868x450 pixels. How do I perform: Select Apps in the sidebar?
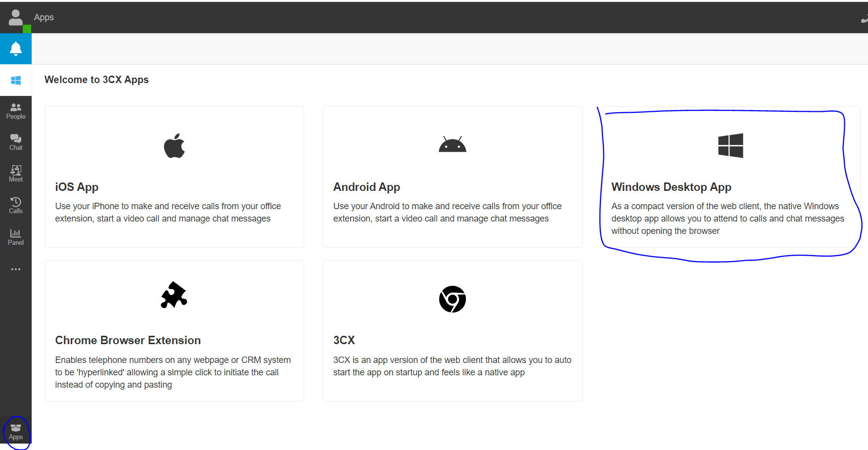tap(16, 432)
